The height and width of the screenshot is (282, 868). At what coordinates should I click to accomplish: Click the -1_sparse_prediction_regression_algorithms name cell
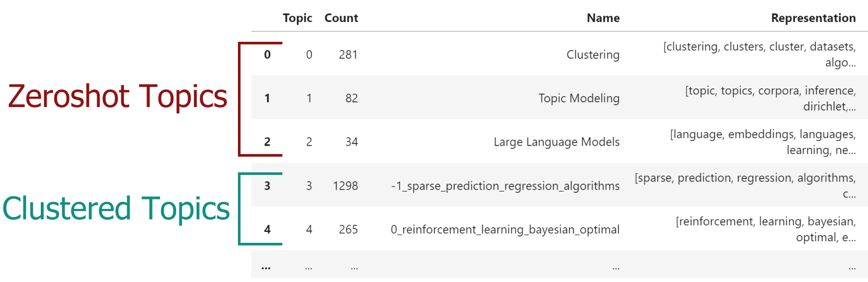click(505, 186)
